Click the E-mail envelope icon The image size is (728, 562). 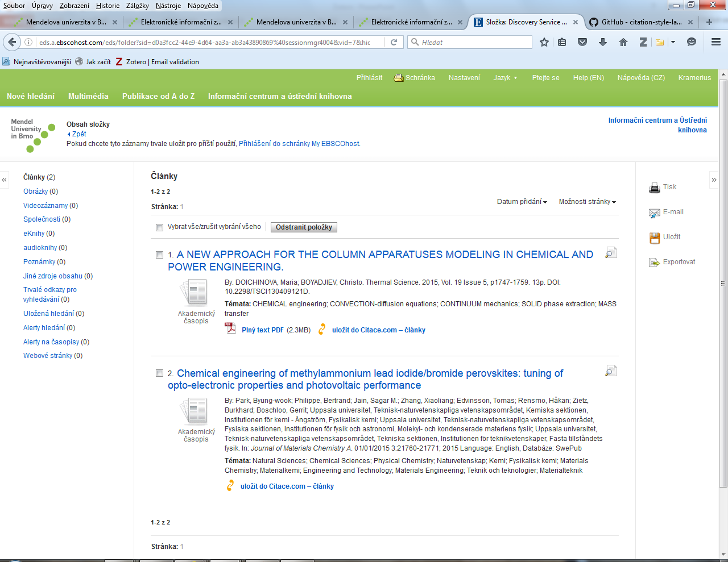(x=655, y=213)
